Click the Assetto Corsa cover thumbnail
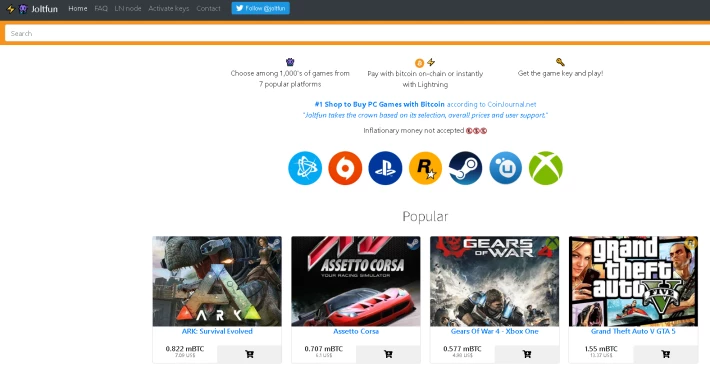The height and width of the screenshot is (367, 710). [x=356, y=281]
